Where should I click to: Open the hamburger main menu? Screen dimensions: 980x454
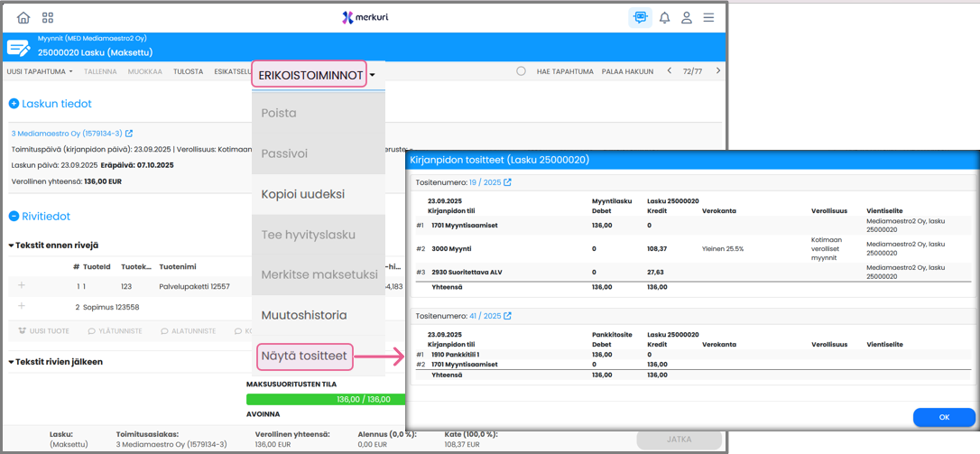click(x=709, y=17)
